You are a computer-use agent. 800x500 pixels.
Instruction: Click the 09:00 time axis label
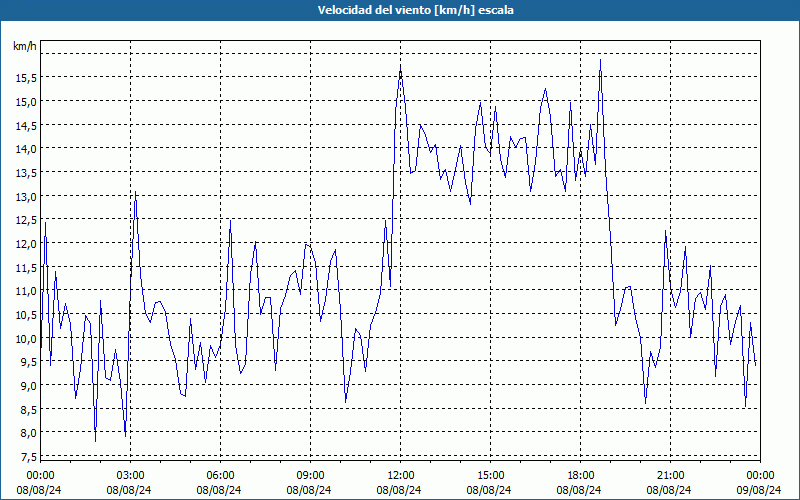pos(310,476)
